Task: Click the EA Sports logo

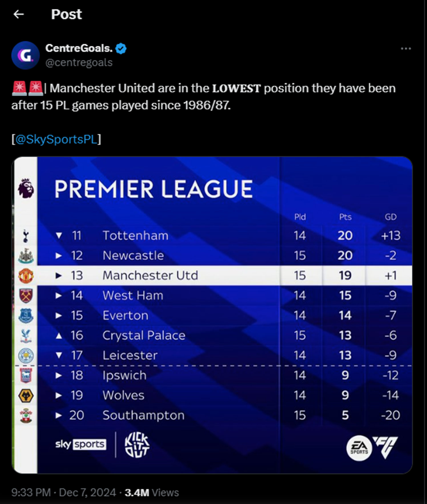Action: (359, 448)
